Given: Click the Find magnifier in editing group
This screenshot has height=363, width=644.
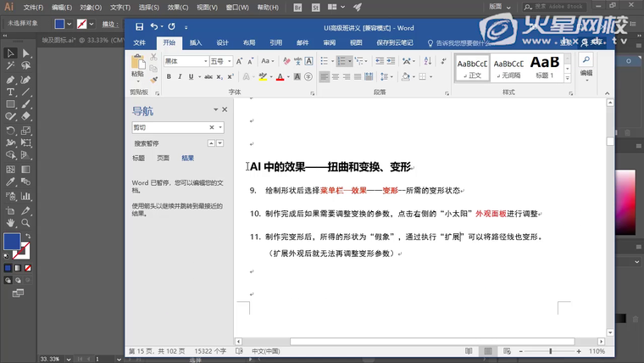Looking at the screenshot, I should click(x=586, y=60).
